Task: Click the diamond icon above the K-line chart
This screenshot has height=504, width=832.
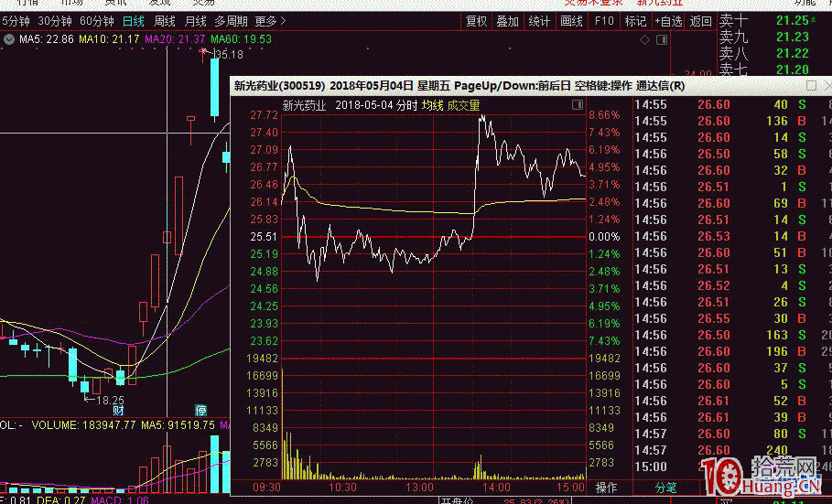Action: 644,40
